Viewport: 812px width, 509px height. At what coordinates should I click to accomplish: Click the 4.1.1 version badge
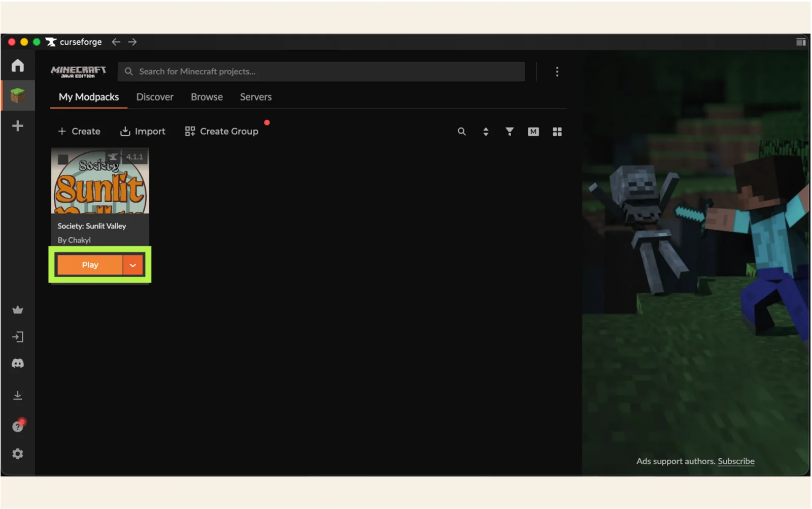coord(134,157)
